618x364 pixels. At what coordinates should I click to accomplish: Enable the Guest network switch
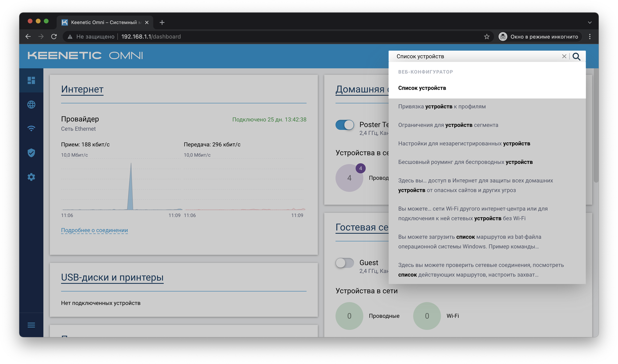[345, 263]
